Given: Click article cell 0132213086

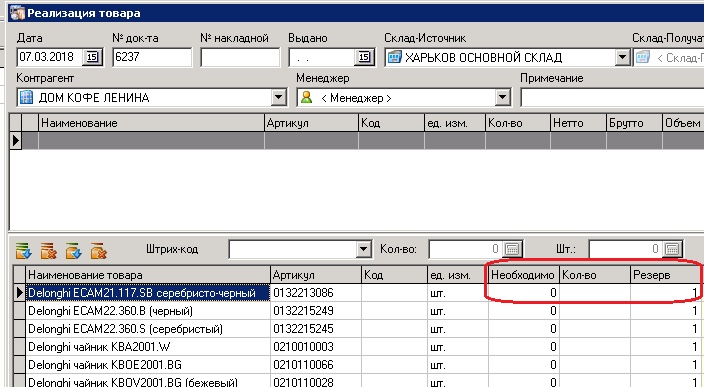Looking at the screenshot, I should point(316,293).
